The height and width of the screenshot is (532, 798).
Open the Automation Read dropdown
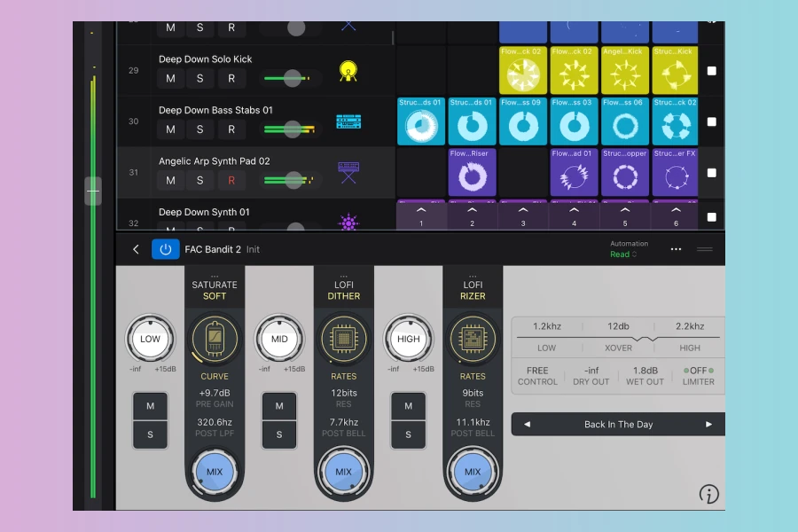[x=624, y=254]
